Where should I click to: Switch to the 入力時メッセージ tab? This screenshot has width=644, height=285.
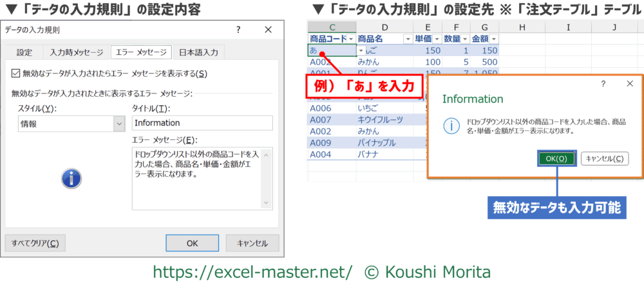76,52
